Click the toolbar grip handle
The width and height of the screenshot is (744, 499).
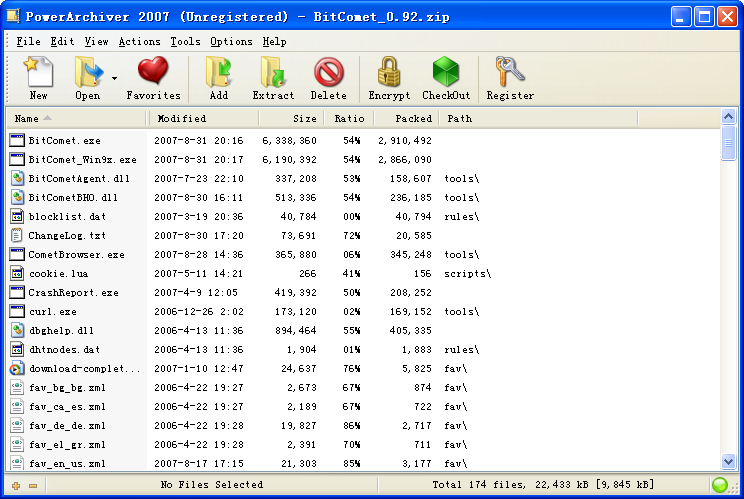click(7, 78)
